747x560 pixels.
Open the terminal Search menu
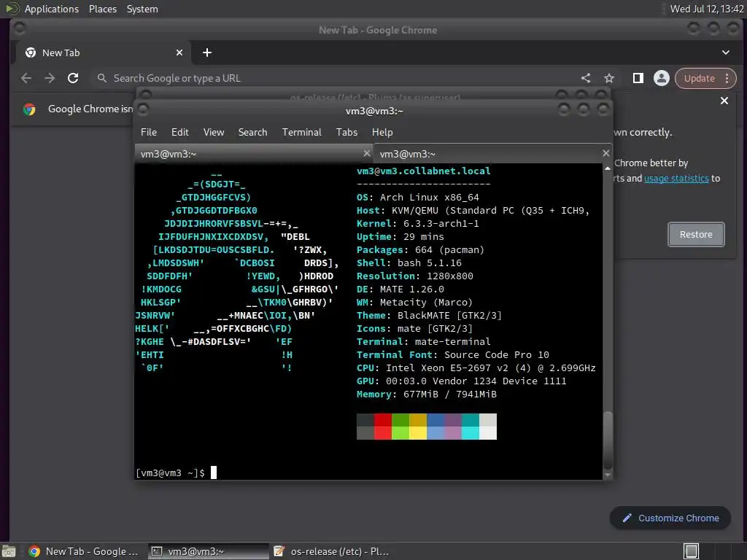click(252, 133)
